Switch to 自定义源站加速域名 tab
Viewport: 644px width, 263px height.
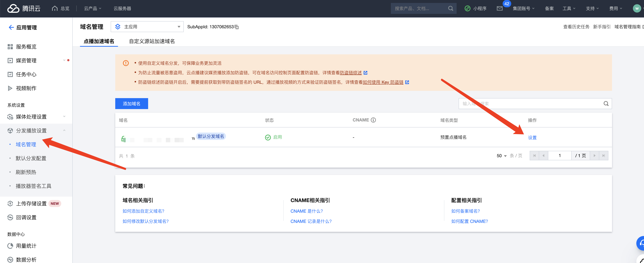[x=152, y=41]
